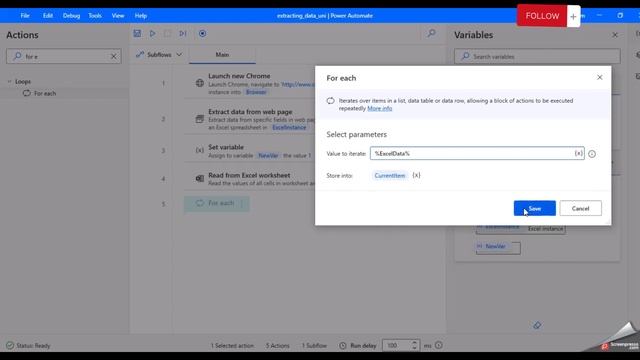Image resolution: width=640 pixels, height=360 pixels.
Task: Click the Actions search box
Action: click(x=63, y=56)
